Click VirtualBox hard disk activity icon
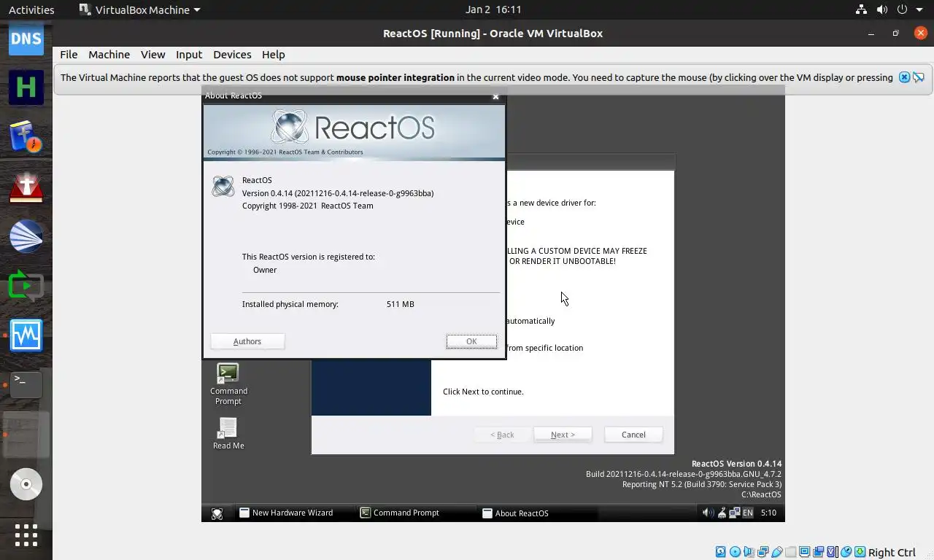Screen dimensions: 934x560 (x=720, y=552)
